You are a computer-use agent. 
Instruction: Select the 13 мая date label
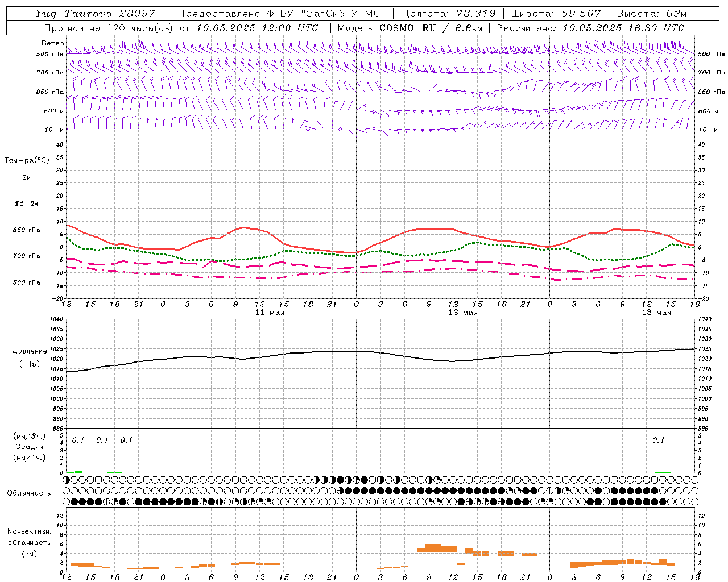(656, 313)
